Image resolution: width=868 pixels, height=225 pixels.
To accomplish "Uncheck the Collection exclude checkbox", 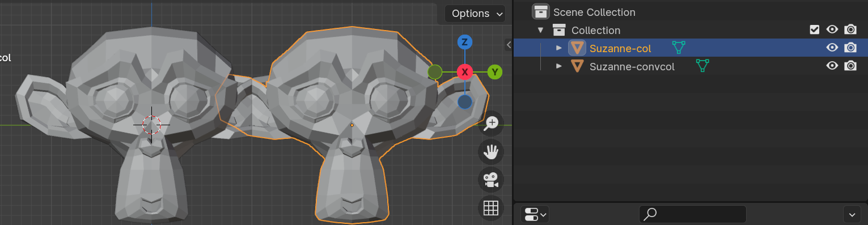I will coord(815,29).
